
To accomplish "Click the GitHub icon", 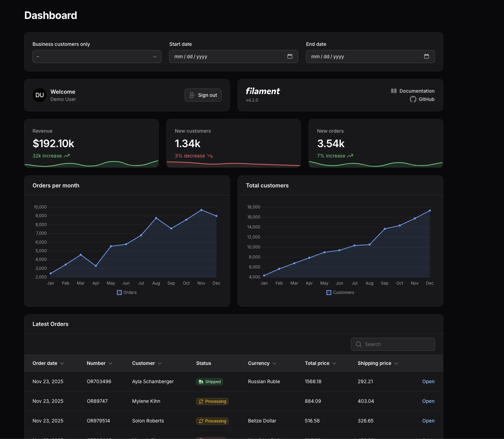I will pos(412,99).
